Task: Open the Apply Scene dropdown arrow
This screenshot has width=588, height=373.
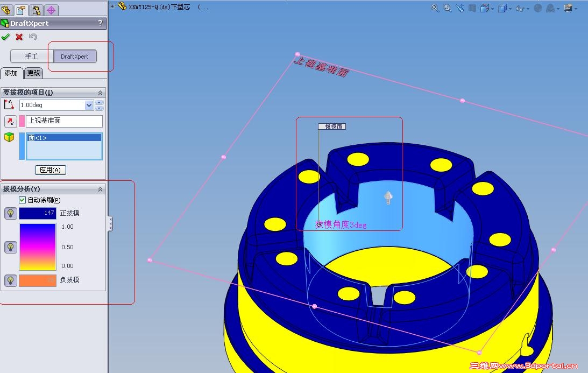Action: tap(558, 9)
